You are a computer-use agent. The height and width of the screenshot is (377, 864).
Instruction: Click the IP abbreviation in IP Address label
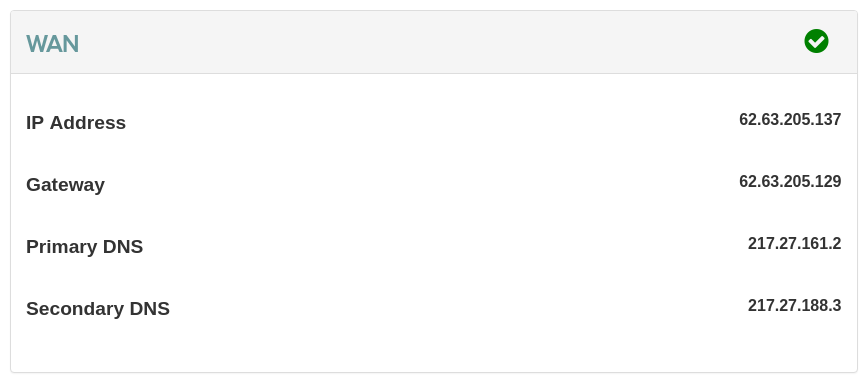click(35, 122)
